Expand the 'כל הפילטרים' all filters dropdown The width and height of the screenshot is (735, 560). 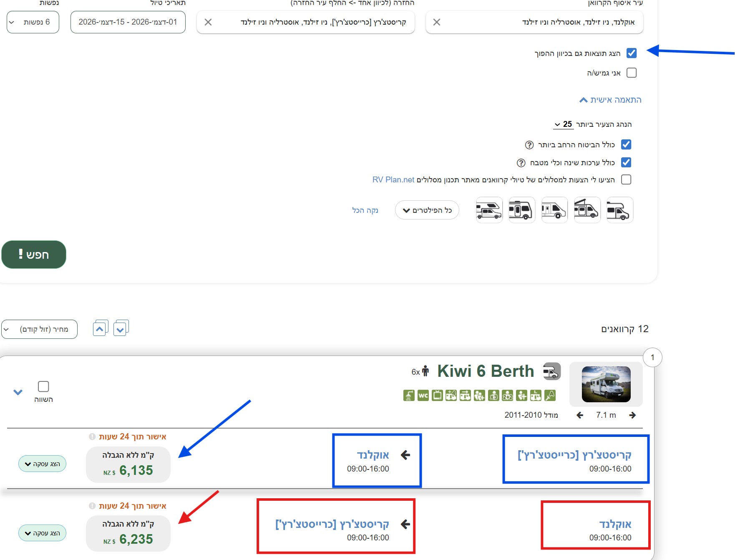(427, 210)
